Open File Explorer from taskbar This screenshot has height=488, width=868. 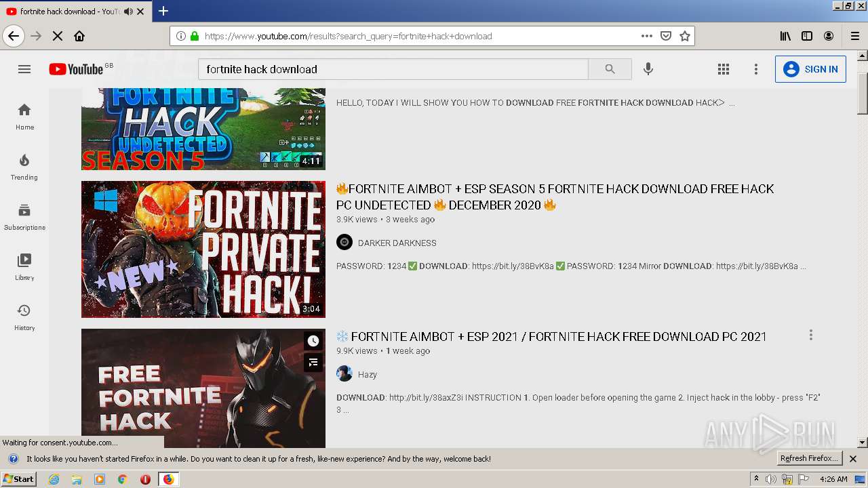(77, 479)
